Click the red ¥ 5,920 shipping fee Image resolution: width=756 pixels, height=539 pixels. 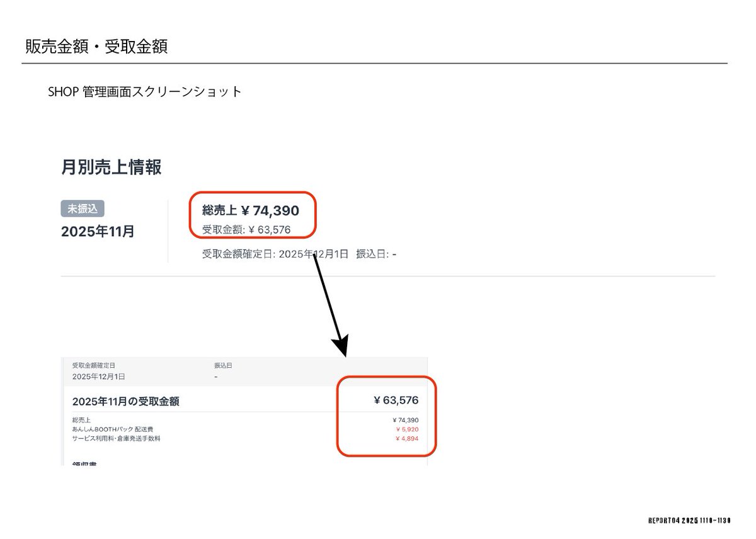[407, 429]
